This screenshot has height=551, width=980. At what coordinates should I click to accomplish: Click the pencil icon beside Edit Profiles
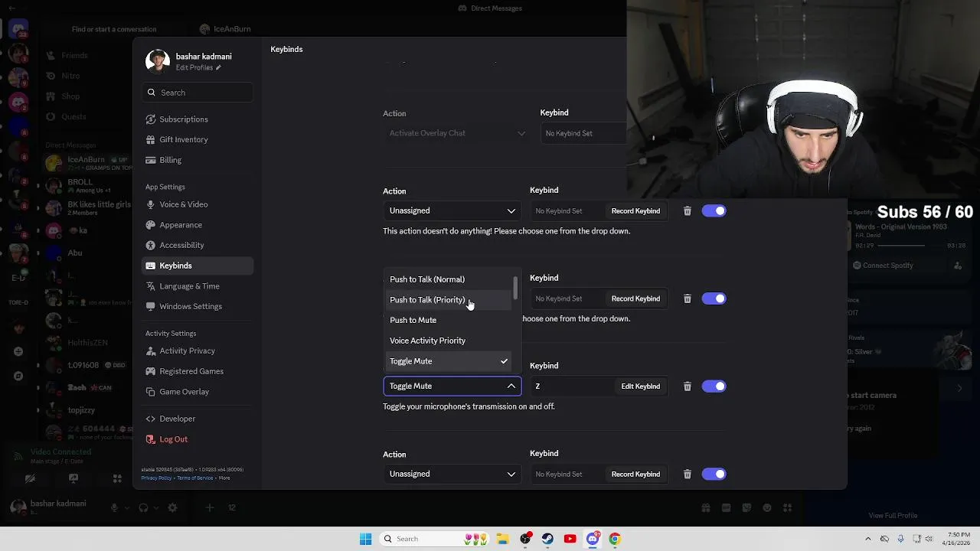tap(218, 68)
